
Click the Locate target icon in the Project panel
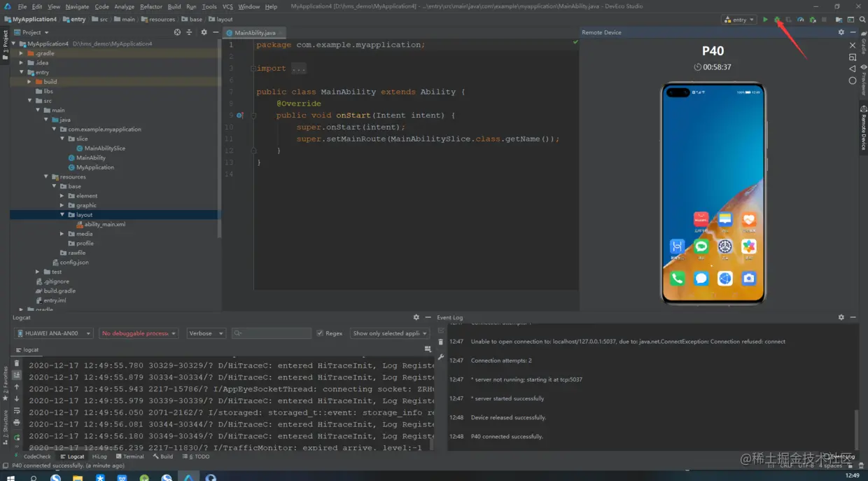(177, 32)
